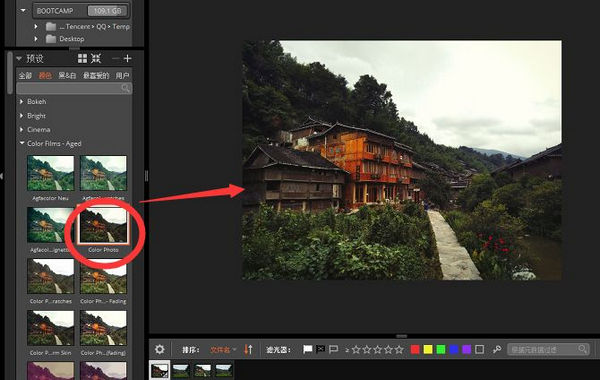The height and width of the screenshot is (380, 600).
Task: Select the 颜色 presets tab
Action: (45, 75)
